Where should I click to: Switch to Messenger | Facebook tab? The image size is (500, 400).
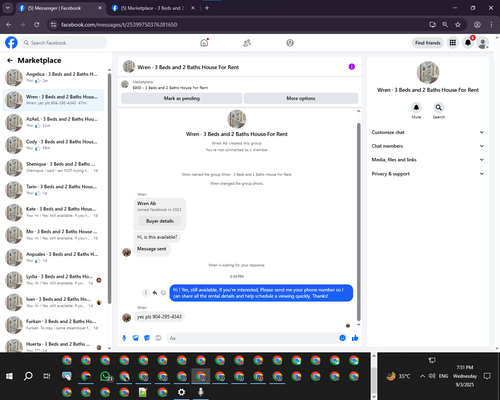60,8
